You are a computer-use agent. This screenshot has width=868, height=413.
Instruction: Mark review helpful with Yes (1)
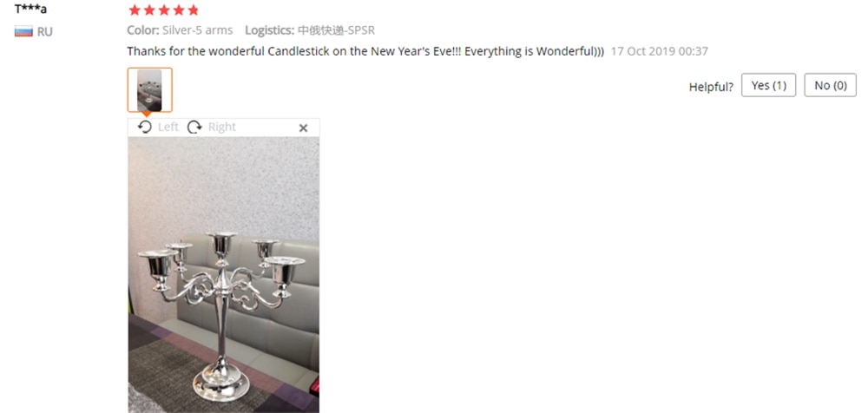[768, 85]
